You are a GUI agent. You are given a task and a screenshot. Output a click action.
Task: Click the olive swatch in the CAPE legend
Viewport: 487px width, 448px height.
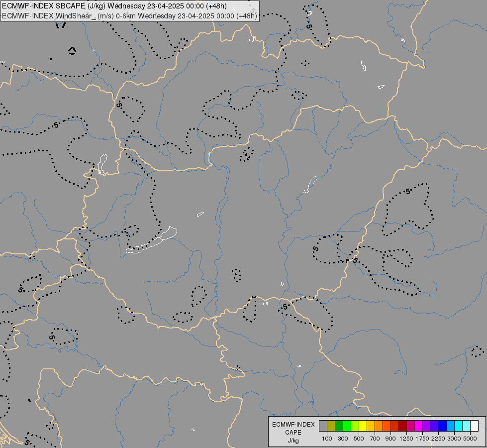click(x=331, y=426)
